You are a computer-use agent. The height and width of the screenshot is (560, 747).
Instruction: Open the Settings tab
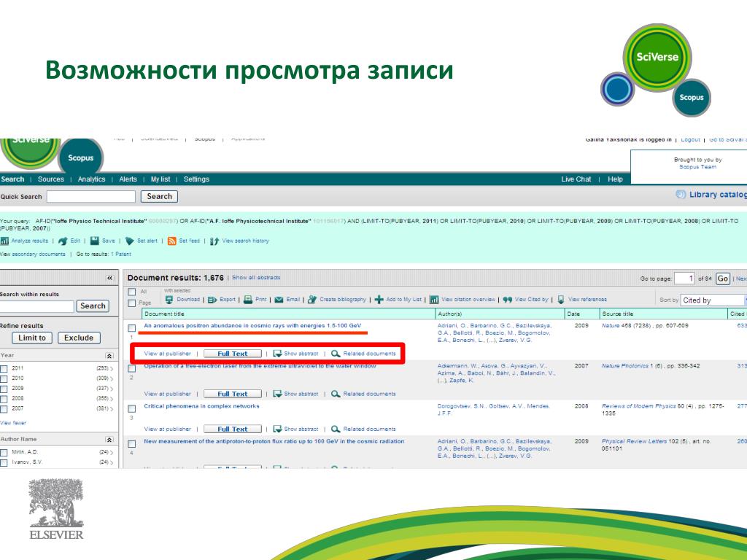(196, 179)
